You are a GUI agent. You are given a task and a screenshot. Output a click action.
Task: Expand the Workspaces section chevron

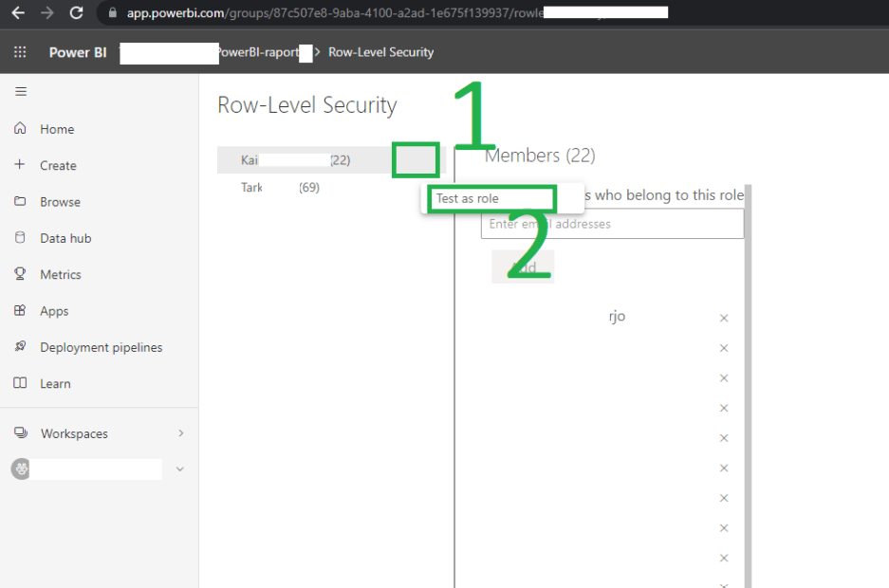point(180,433)
